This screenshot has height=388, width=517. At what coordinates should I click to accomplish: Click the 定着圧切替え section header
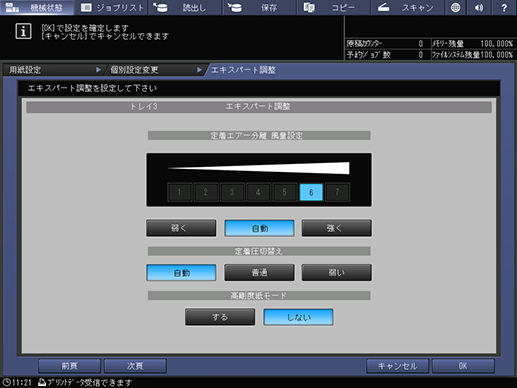pyautogui.click(x=259, y=251)
